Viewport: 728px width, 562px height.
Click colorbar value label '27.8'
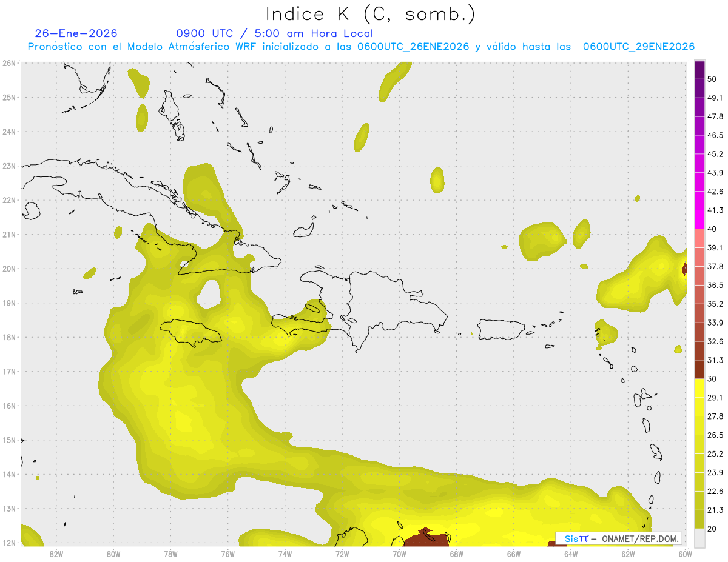coord(715,416)
